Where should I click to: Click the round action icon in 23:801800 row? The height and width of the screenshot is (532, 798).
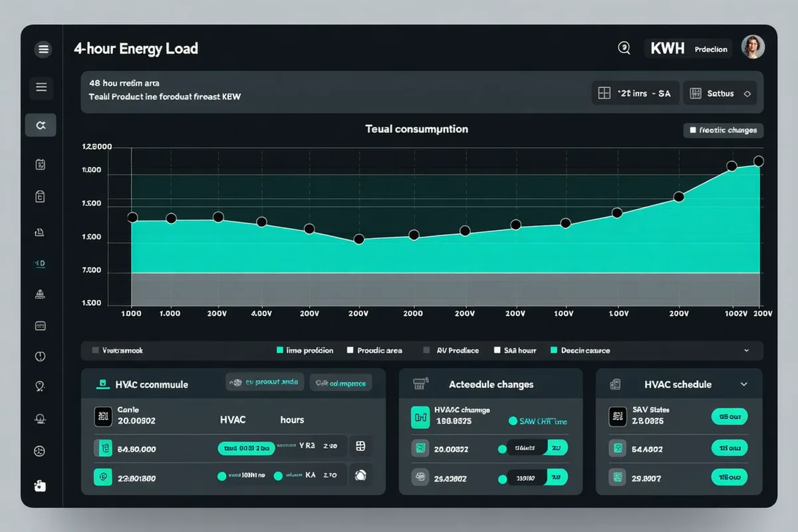[x=360, y=475]
